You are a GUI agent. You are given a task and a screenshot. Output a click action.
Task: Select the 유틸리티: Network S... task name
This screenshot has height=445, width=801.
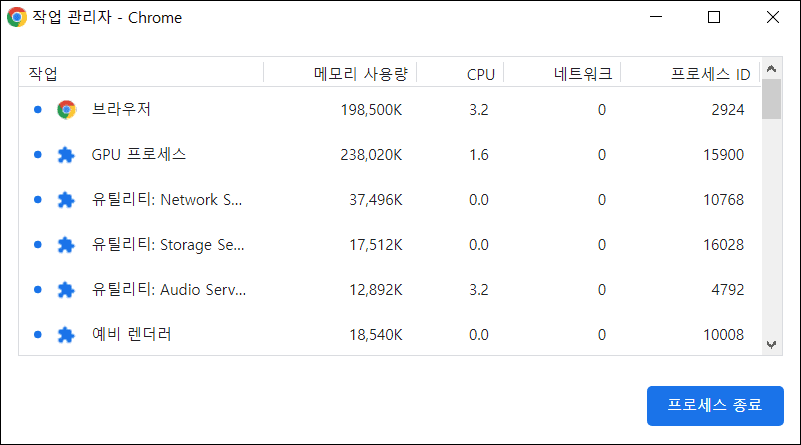point(167,199)
